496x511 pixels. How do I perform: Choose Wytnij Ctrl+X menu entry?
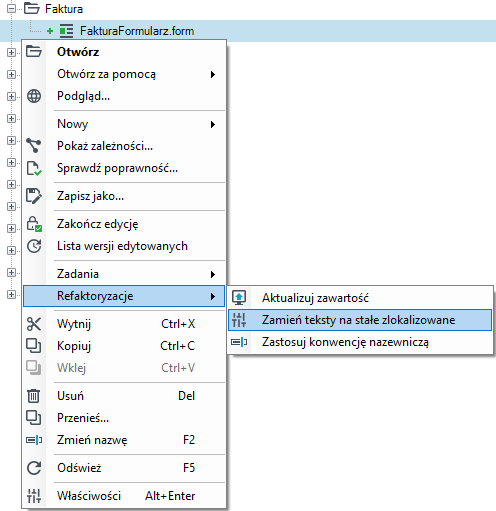124,324
